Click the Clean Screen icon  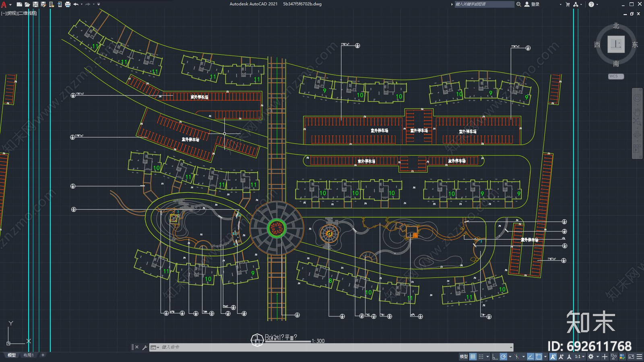point(631,356)
